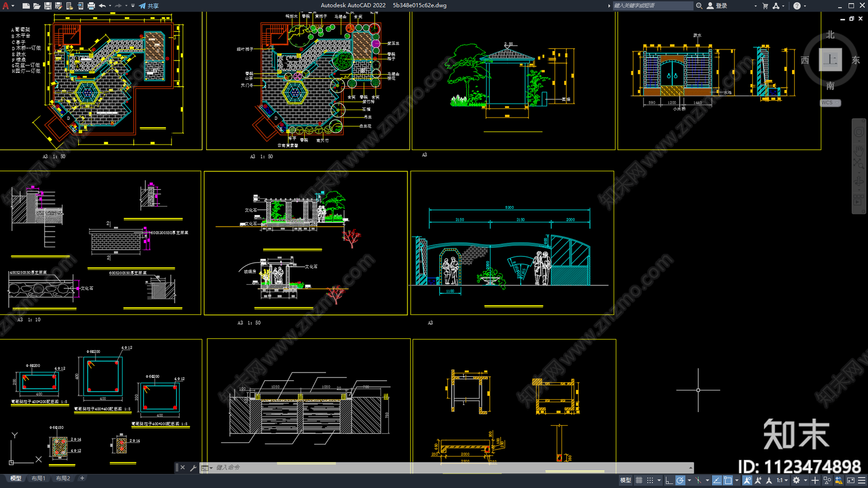
Task: Open the WCS coordinate system dropdown
Action: (x=831, y=102)
